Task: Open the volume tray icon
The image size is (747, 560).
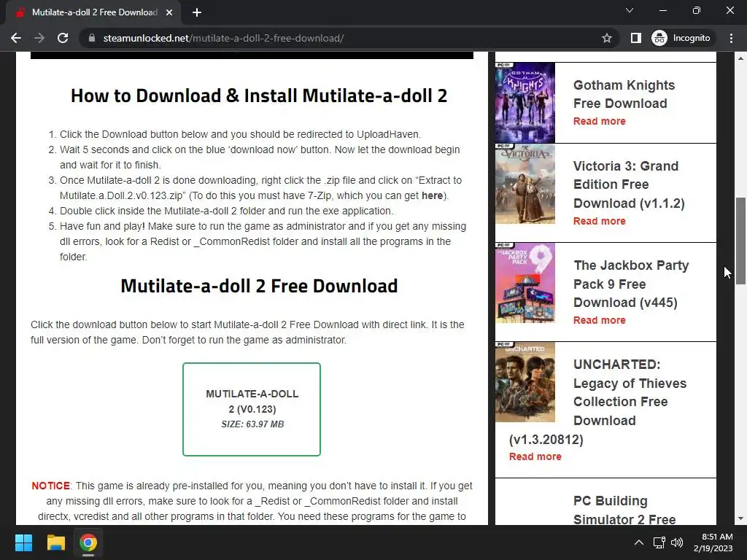Action: [676, 542]
